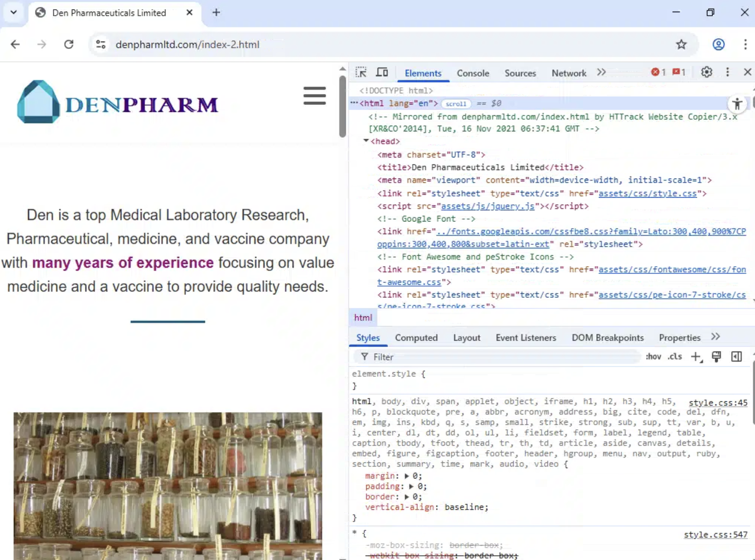The height and width of the screenshot is (560, 755).
Task: Open Chrome's three-dot main menu
Action: [x=745, y=44]
